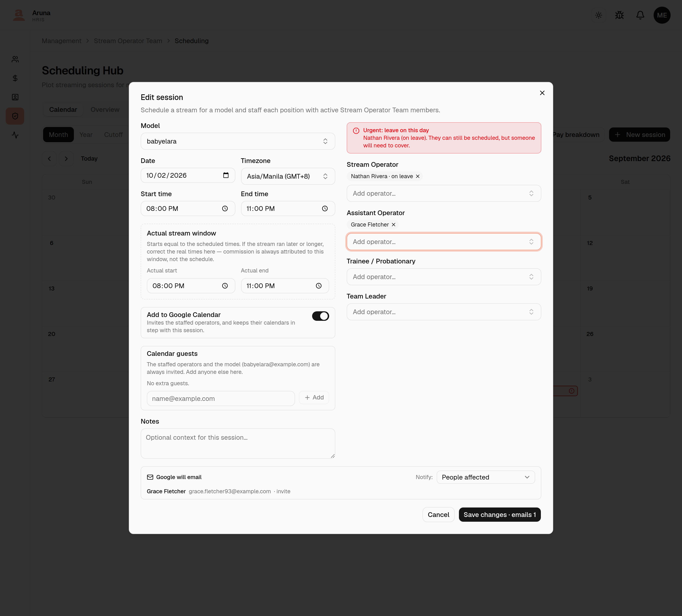The width and height of the screenshot is (682, 616).
Task: Open Notify People affected dropdown
Action: click(x=485, y=477)
